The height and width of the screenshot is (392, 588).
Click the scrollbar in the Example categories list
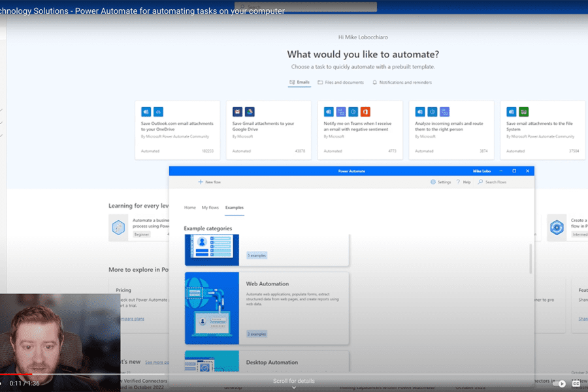[x=531, y=259]
